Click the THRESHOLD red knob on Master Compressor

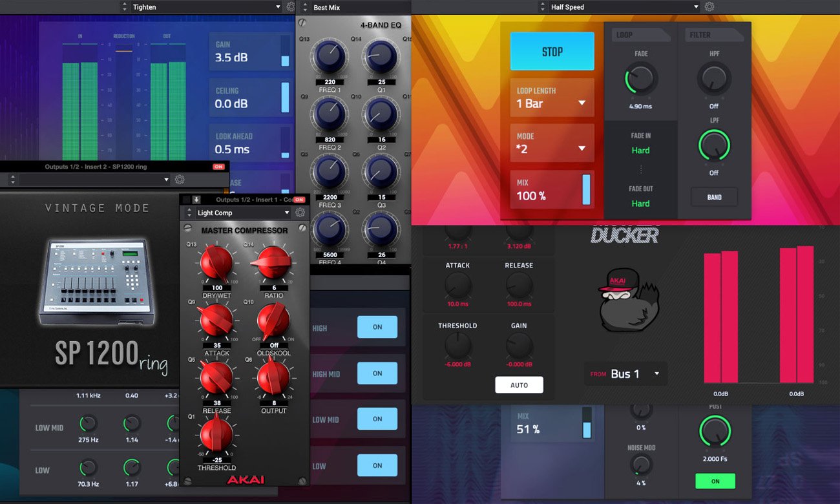(217, 434)
